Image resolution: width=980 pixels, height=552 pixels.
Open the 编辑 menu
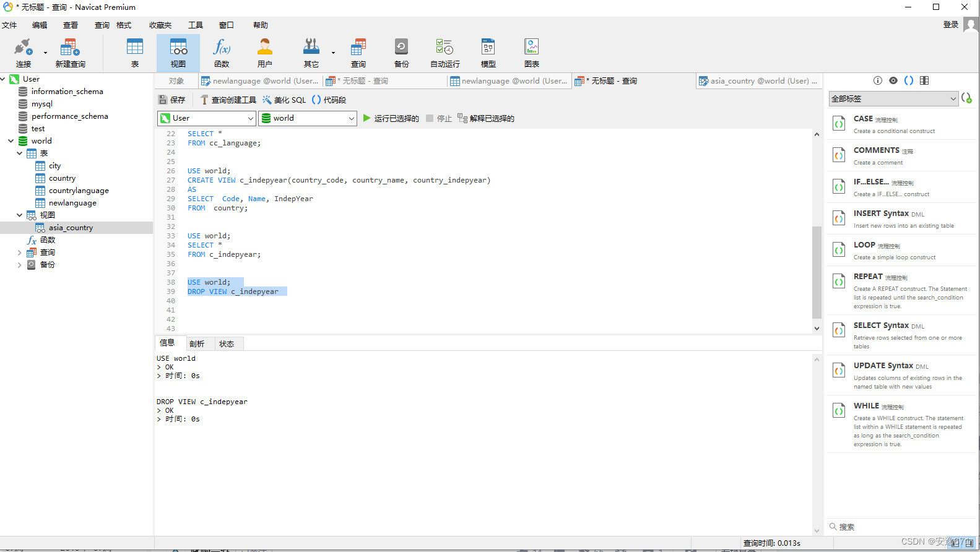pyautogui.click(x=40, y=25)
